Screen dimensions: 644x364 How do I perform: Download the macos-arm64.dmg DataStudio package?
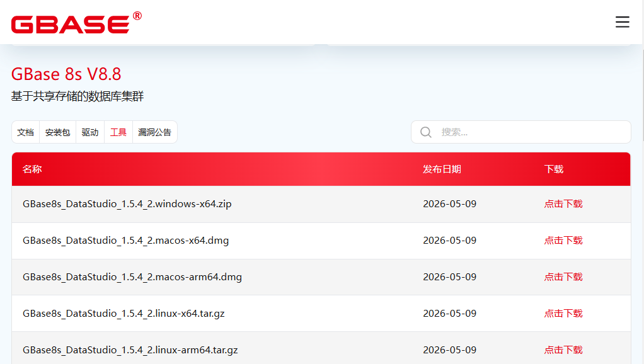pyautogui.click(x=563, y=277)
